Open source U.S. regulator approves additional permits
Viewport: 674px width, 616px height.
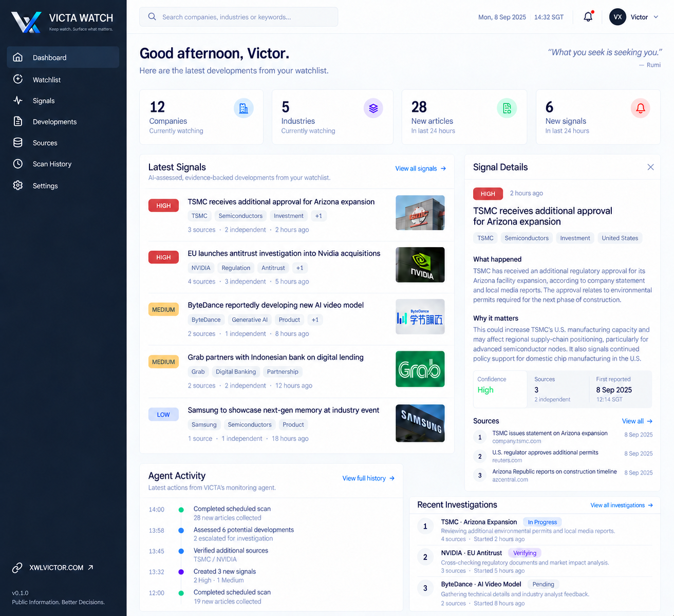tap(563, 456)
